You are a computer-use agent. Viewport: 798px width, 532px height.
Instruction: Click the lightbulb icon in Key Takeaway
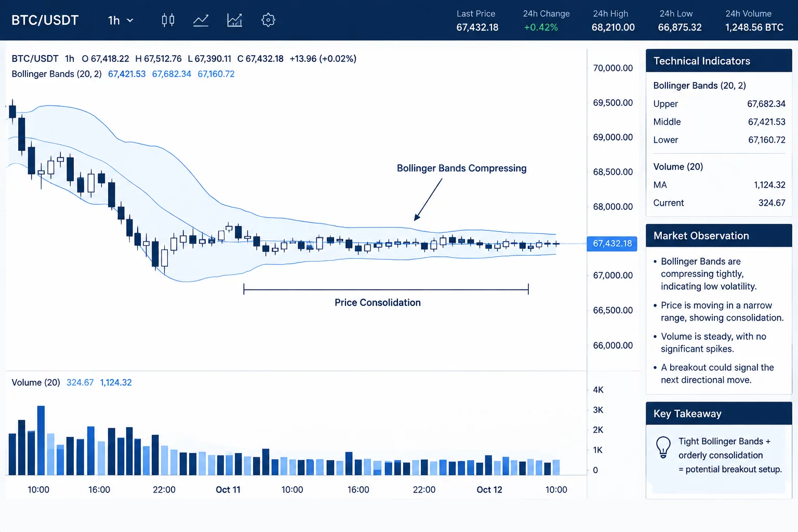[663, 447]
